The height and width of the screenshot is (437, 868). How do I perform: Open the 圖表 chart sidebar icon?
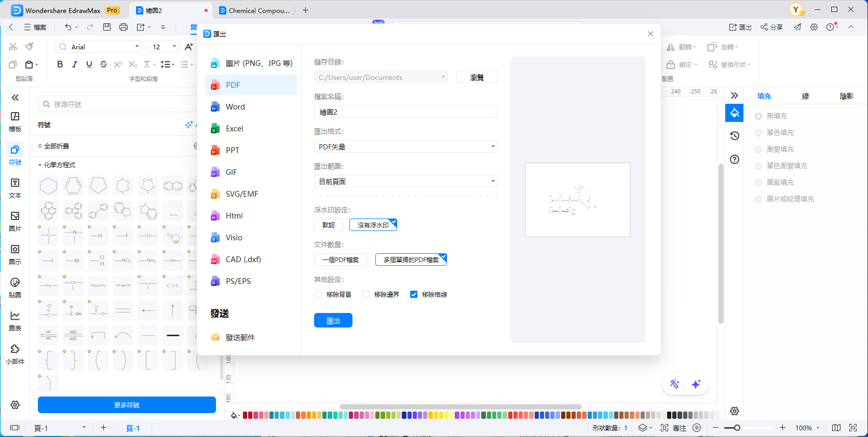click(x=15, y=321)
